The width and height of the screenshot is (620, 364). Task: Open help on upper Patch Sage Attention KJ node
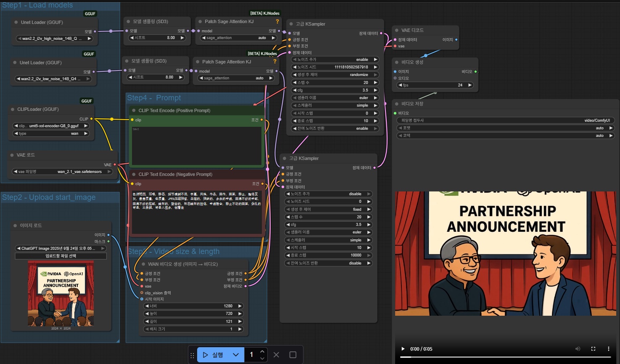(277, 21)
